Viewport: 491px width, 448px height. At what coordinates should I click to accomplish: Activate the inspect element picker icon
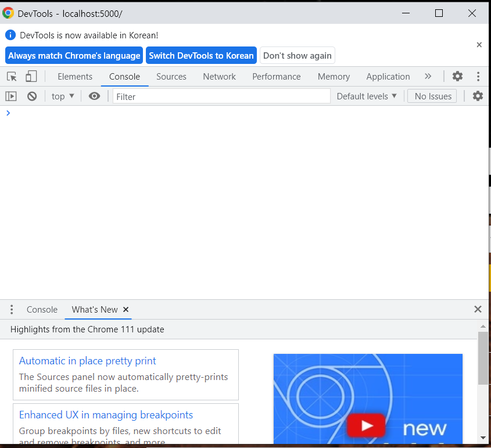click(x=12, y=76)
